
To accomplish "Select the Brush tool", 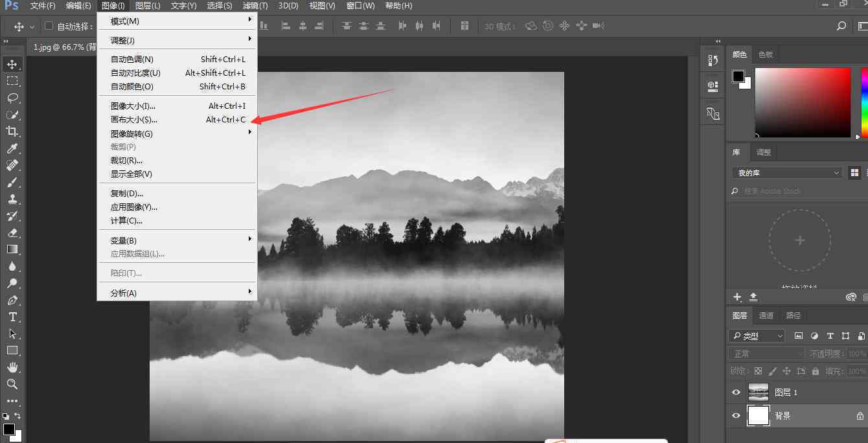I will (x=12, y=182).
